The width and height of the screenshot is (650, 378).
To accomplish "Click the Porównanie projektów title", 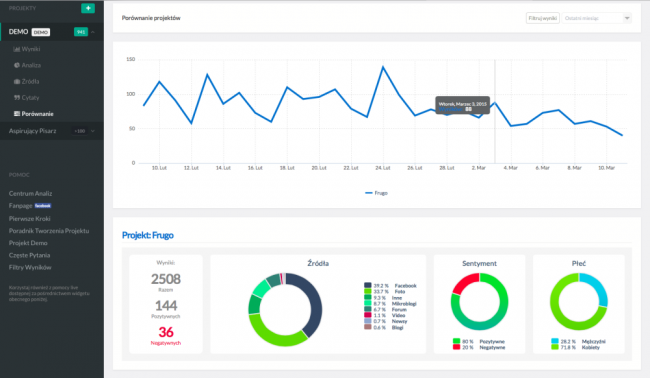I will [151, 18].
